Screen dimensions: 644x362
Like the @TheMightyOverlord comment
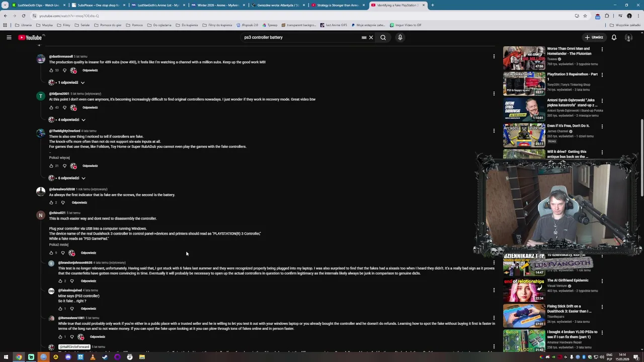51,166
